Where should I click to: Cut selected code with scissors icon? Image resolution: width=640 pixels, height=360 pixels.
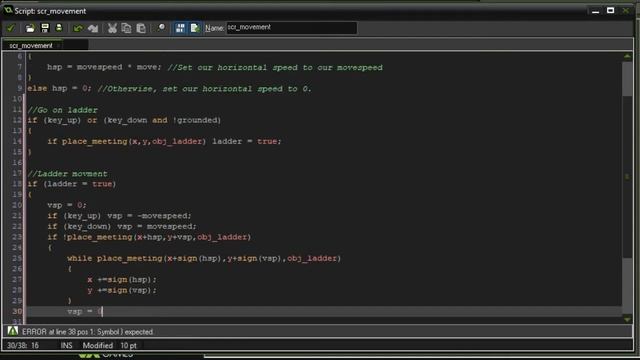[x=112, y=28]
